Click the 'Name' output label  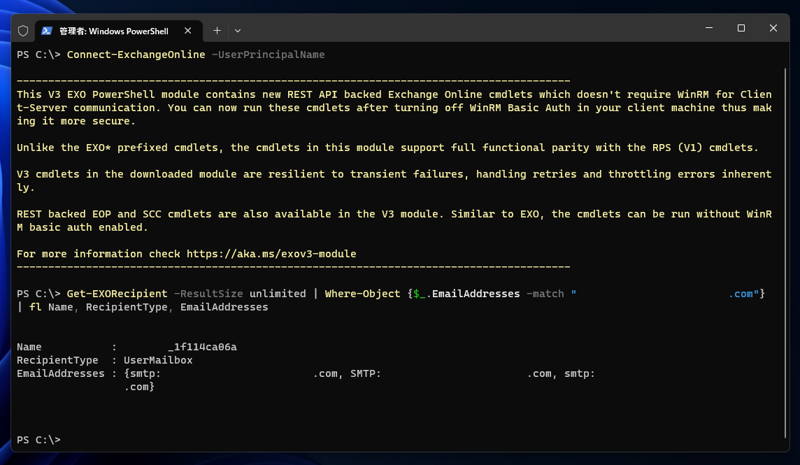pos(29,347)
